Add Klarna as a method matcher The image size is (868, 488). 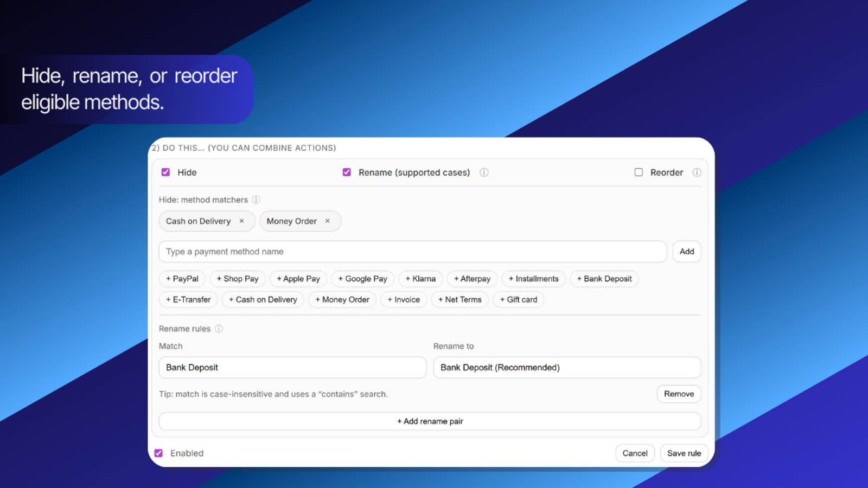tap(420, 279)
